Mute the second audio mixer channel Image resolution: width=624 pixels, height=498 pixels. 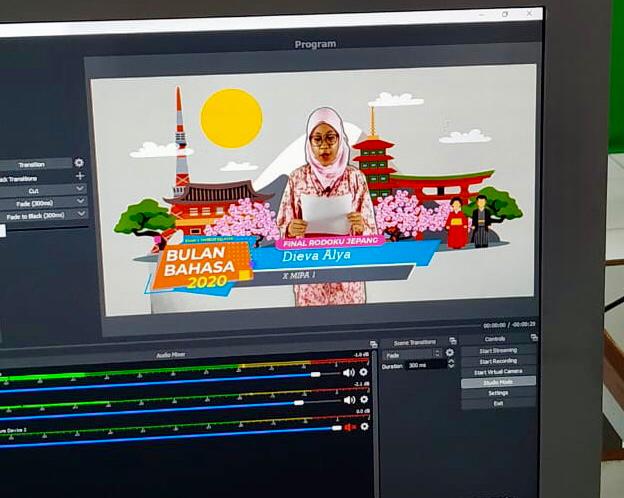pyautogui.click(x=348, y=400)
